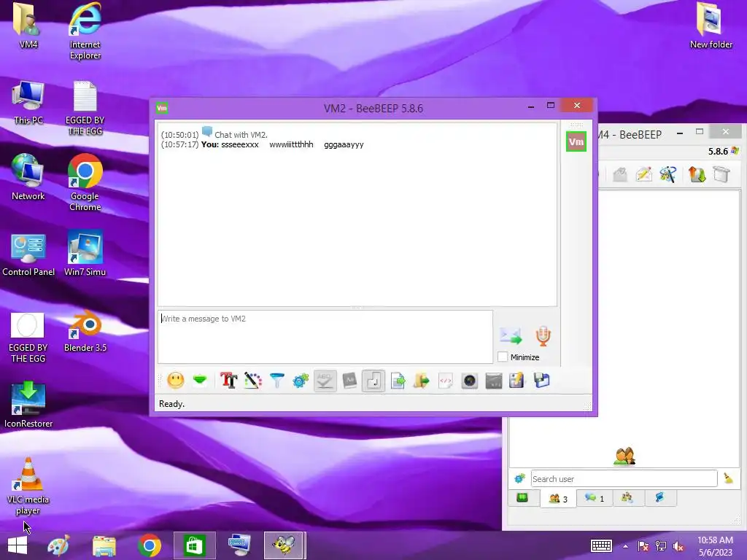Click the BeeBEEP bee taskbar button
This screenshot has height=560, width=747.
[284, 545]
